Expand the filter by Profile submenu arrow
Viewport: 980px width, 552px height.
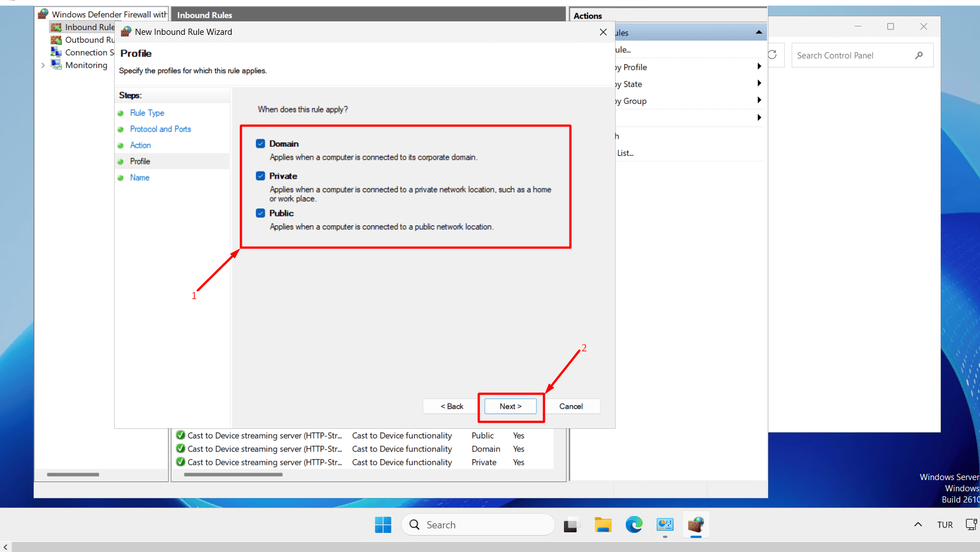759,67
